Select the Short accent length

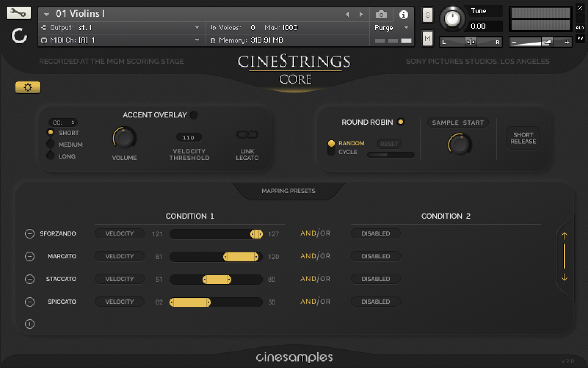coord(51,133)
